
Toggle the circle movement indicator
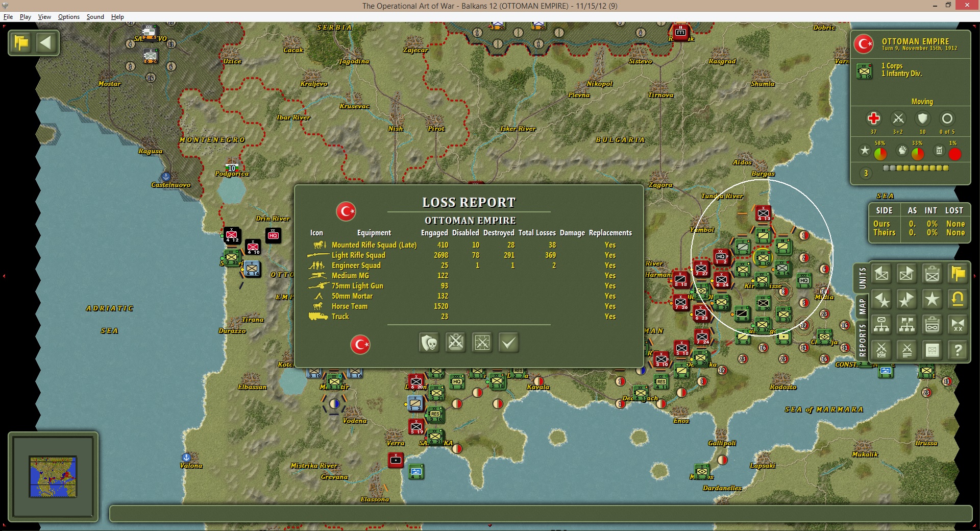coord(947,118)
